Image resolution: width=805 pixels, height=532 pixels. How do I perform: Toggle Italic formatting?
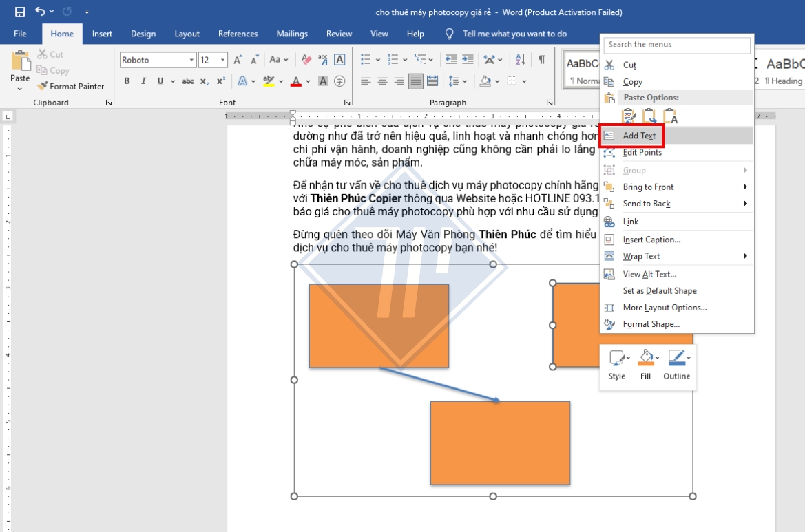coord(144,81)
